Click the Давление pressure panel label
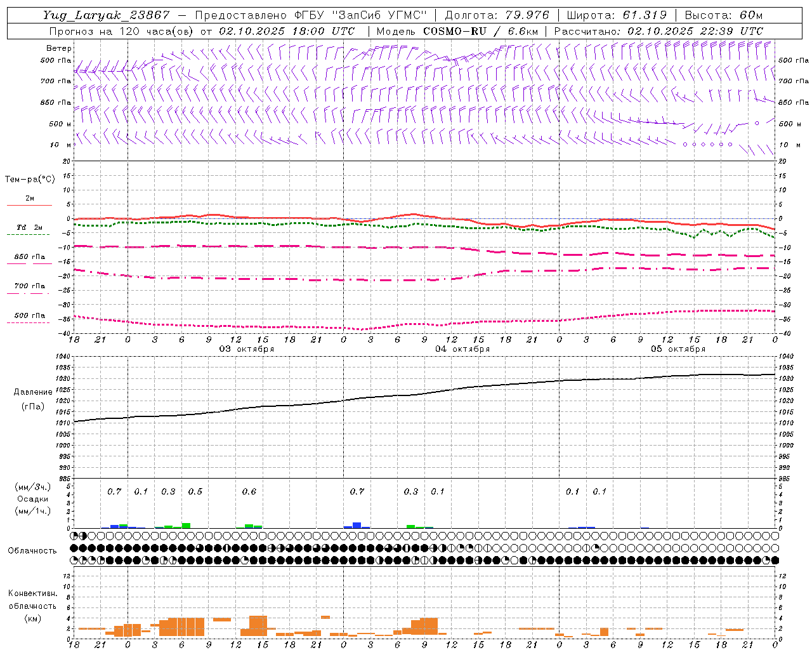This screenshot has height=650, width=812. [32, 392]
